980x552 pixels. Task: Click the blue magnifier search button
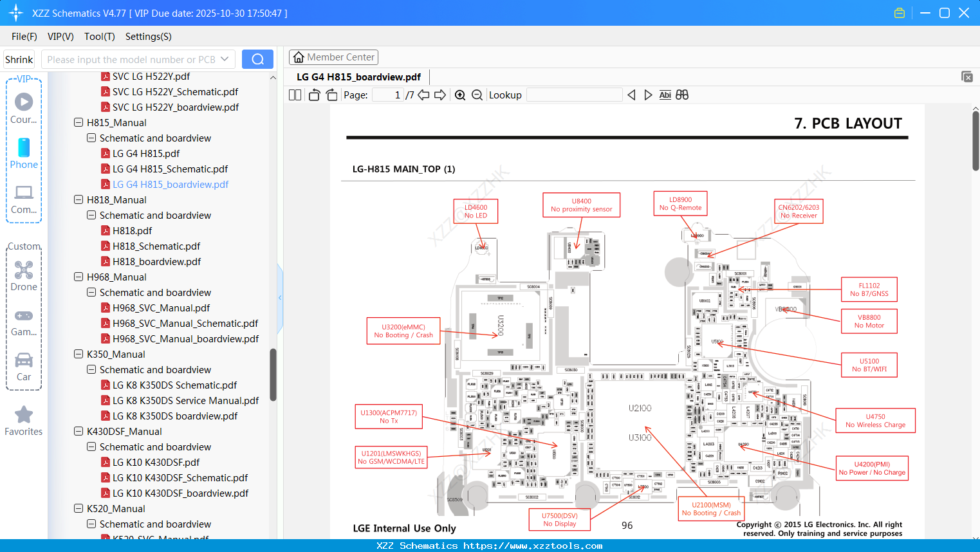pos(257,59)
